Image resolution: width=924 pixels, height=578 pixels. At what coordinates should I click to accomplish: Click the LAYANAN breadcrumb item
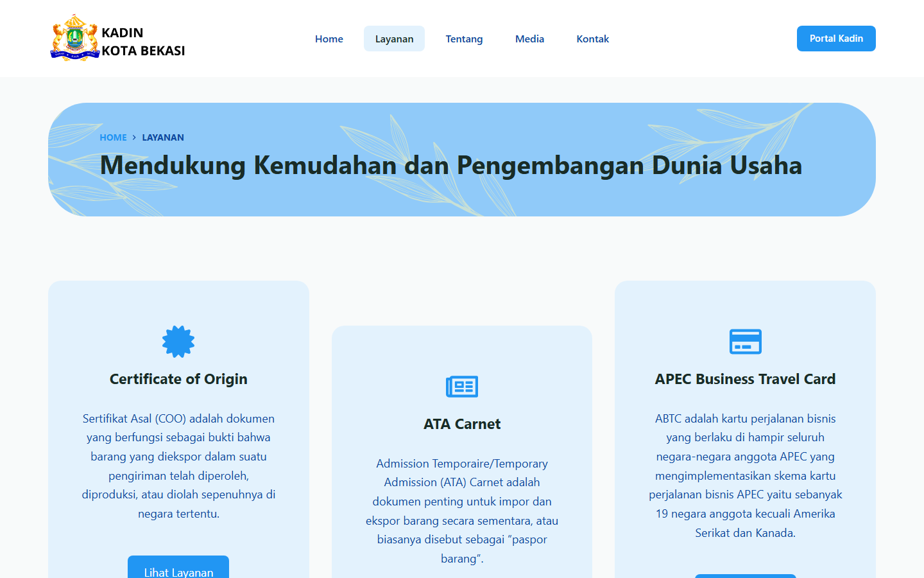click(163, 137)
